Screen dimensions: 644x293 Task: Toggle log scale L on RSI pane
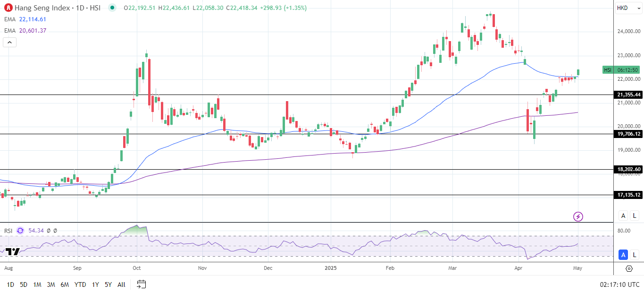coord(635,255)
